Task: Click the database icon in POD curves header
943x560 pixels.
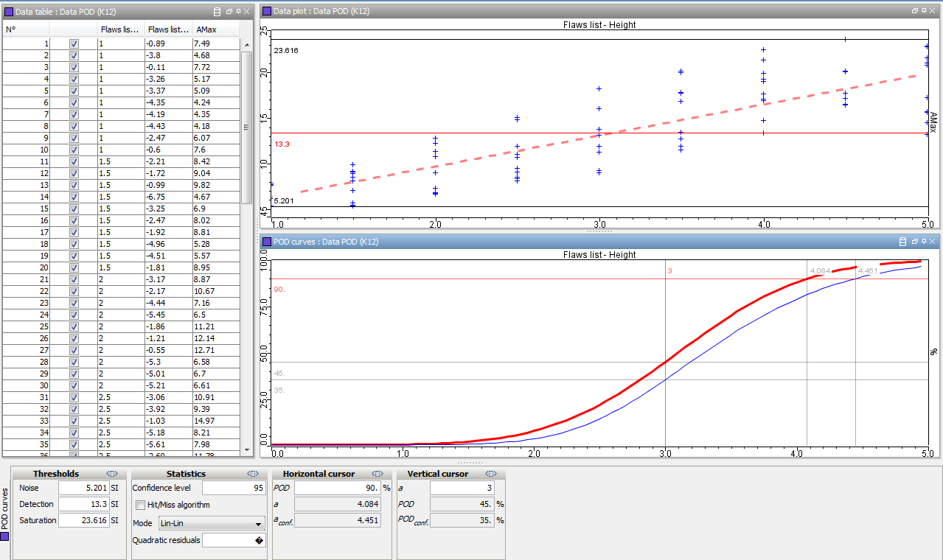Action: point(902,242)
